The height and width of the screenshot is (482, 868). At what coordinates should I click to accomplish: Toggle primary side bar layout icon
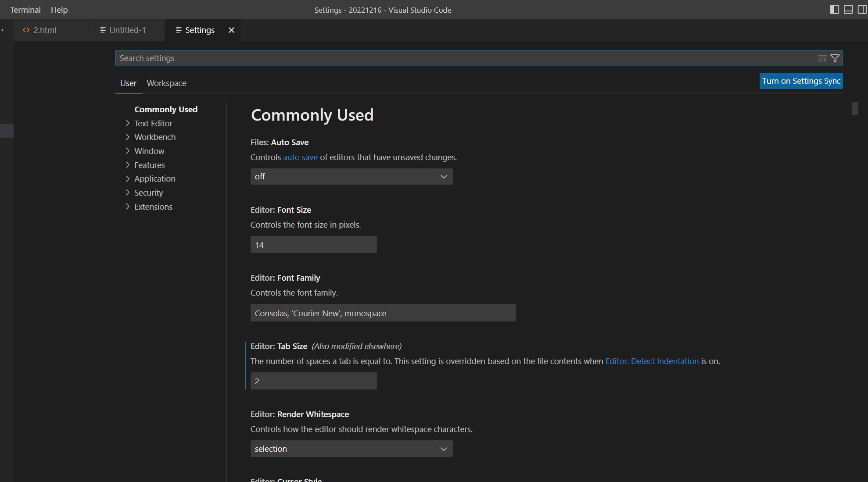pyautogui.click(x=834, y=10)
